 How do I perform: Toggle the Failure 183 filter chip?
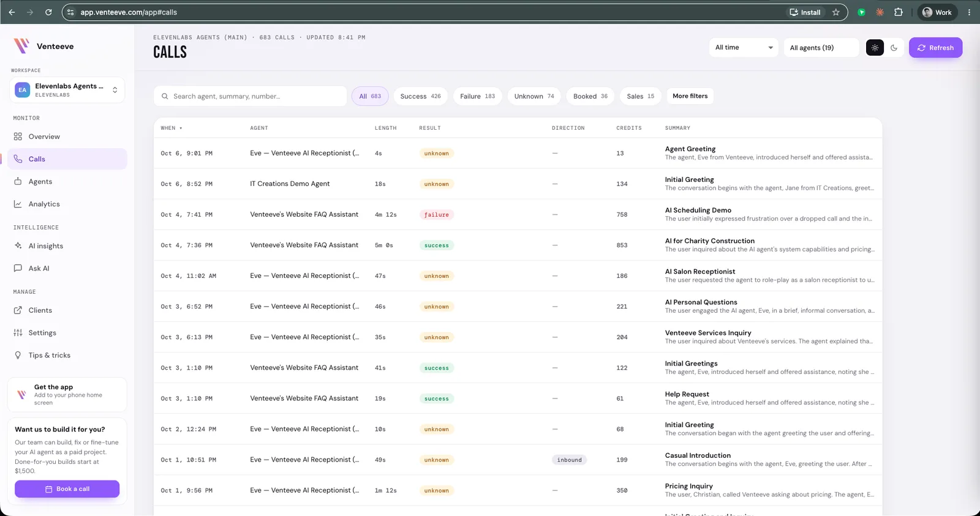478,96
